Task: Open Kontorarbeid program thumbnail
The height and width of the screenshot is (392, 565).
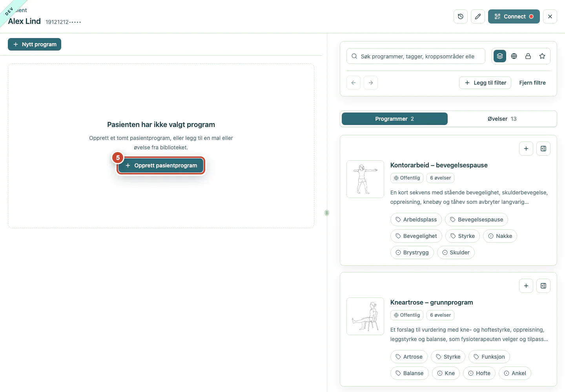Action: [365, 179]
